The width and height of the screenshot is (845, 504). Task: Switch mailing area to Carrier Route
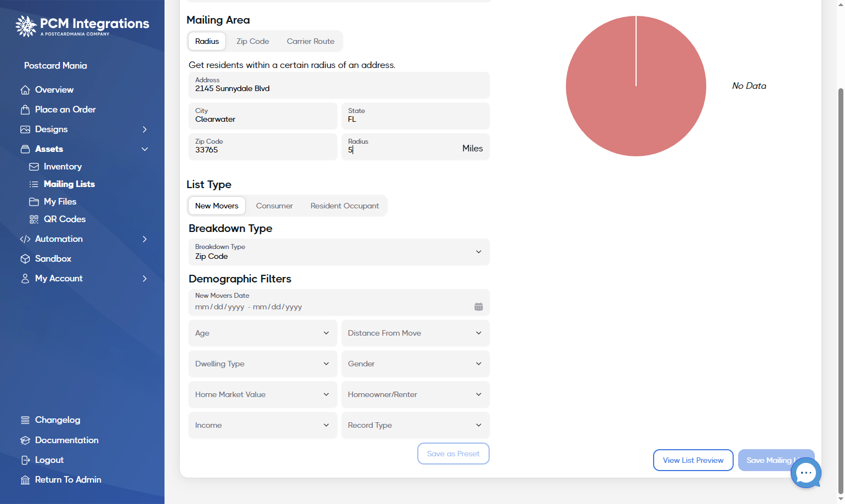pos(310,41)
